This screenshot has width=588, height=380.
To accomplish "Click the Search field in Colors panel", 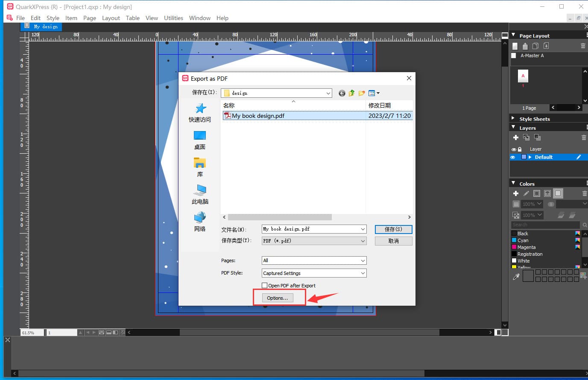I will [546, 225].
